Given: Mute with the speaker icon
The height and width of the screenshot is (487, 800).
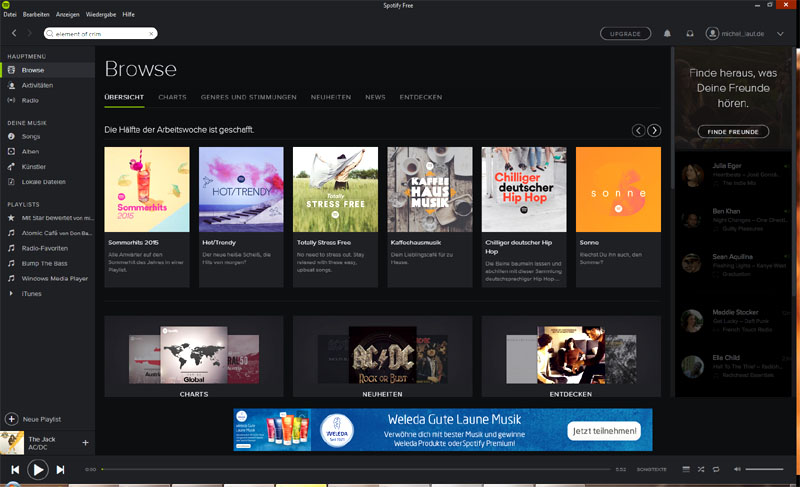Looking at the screenshot, I should 737,469.
